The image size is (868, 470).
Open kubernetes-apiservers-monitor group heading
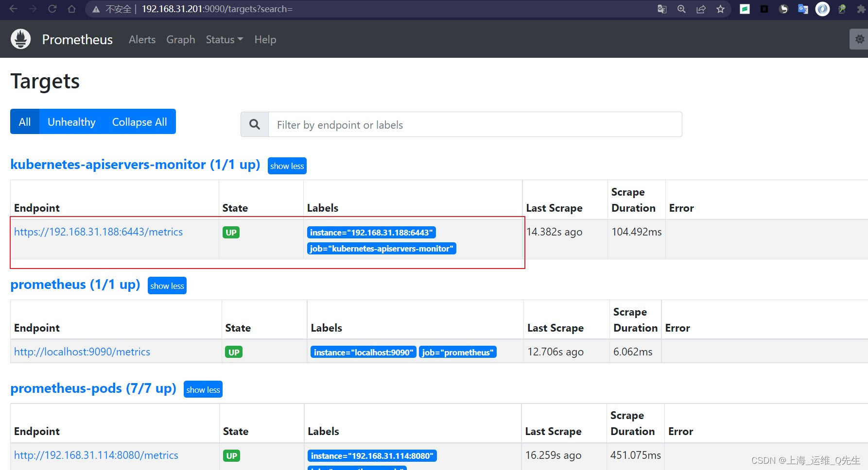[135, 165]
